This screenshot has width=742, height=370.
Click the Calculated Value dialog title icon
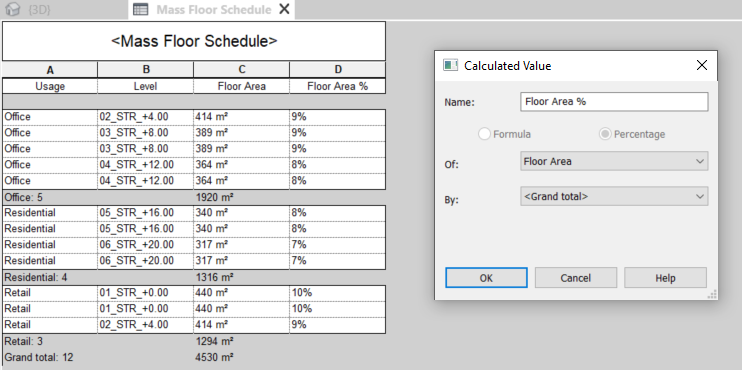tap(450, 65)
